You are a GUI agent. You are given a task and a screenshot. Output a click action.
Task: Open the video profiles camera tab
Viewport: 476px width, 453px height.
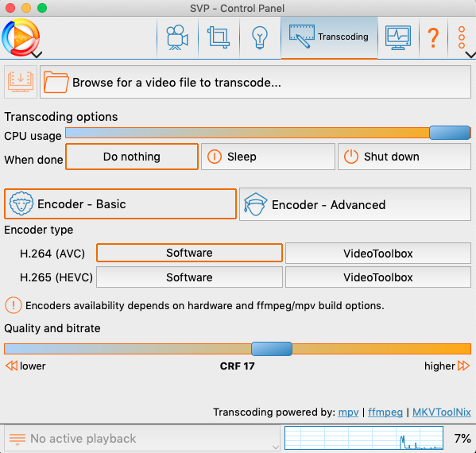pos(177,37)
